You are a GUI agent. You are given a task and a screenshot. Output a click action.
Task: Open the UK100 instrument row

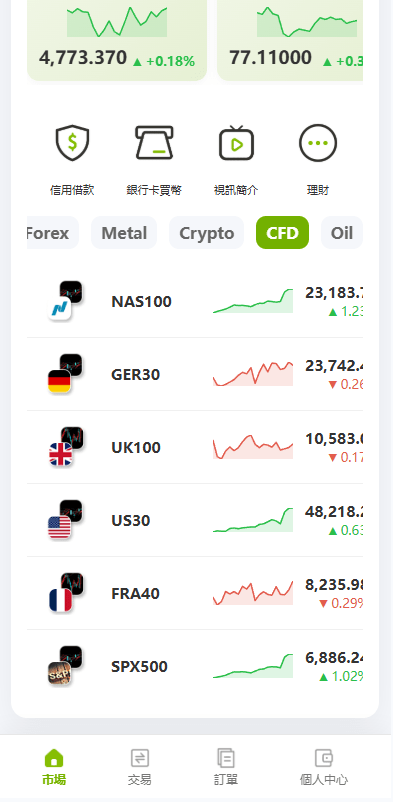tap(195, 448)
